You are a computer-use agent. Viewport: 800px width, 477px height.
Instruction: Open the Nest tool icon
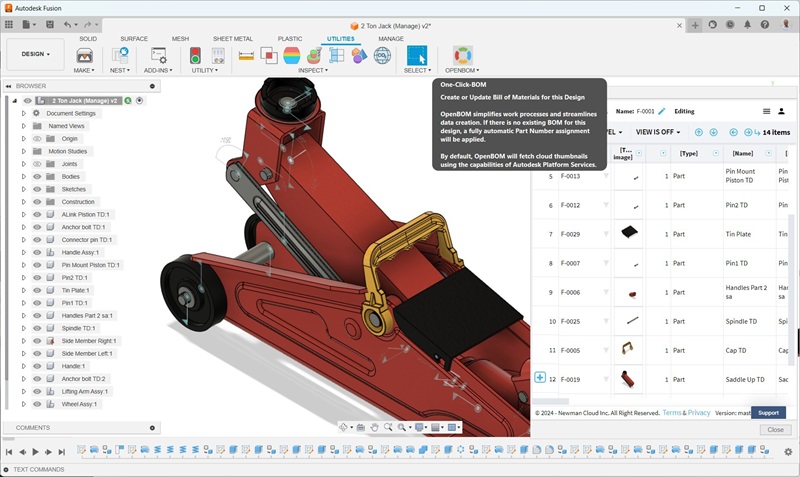[120, 55]
